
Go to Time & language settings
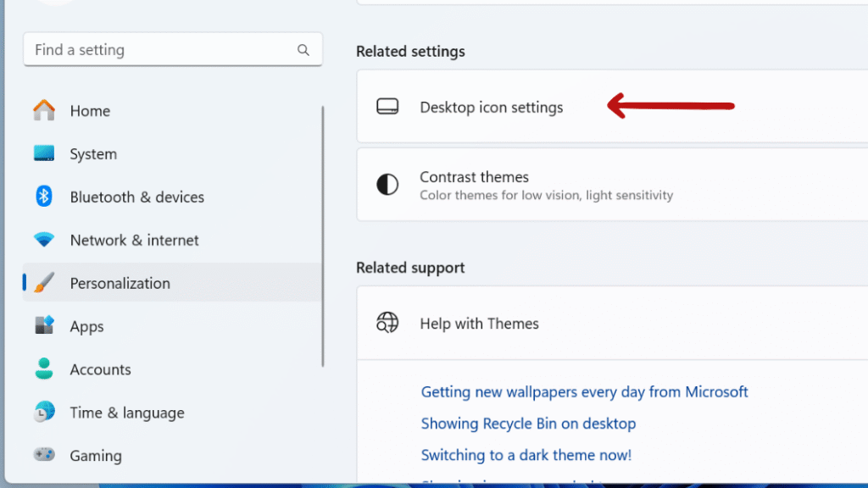171,413
